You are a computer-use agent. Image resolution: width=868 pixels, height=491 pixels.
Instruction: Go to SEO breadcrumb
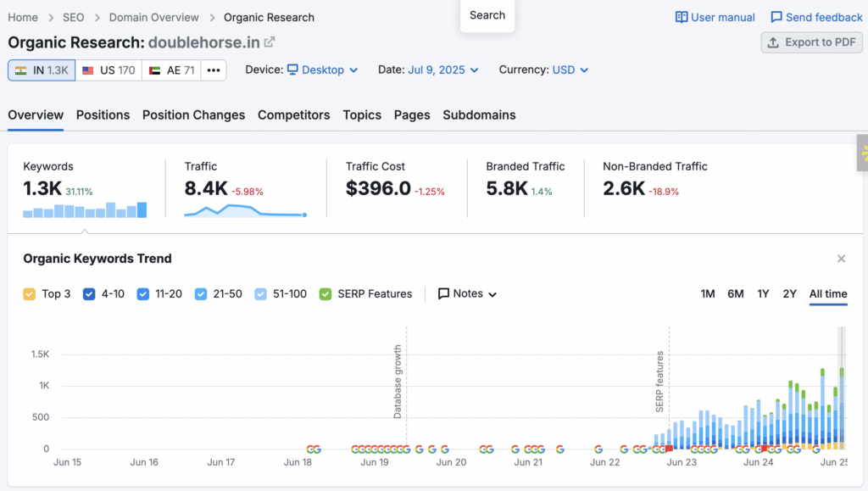click(74, 17)
